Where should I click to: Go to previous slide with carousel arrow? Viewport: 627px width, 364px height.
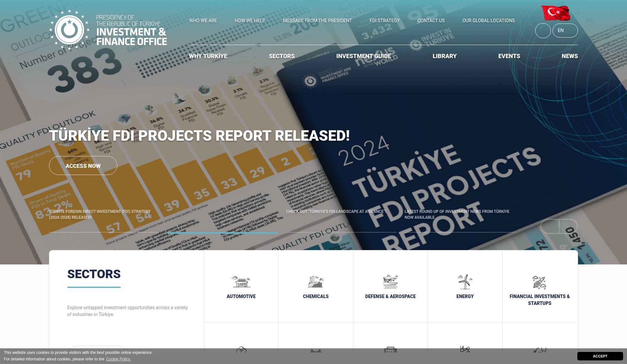550,226
